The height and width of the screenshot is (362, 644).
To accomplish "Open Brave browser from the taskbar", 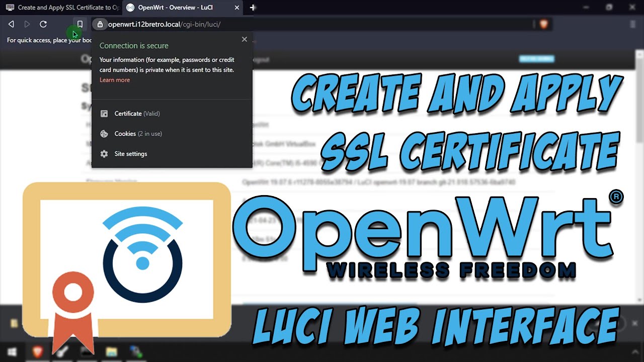I will point(38,351).
